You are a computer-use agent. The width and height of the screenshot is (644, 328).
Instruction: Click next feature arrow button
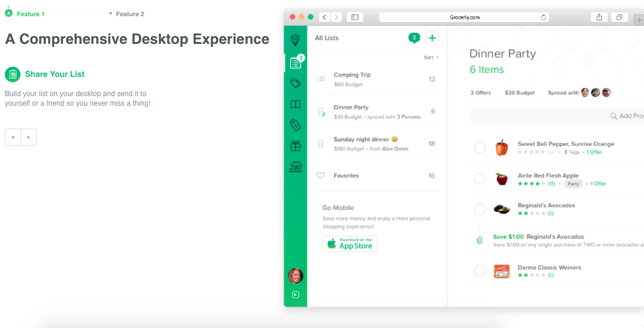28,137
